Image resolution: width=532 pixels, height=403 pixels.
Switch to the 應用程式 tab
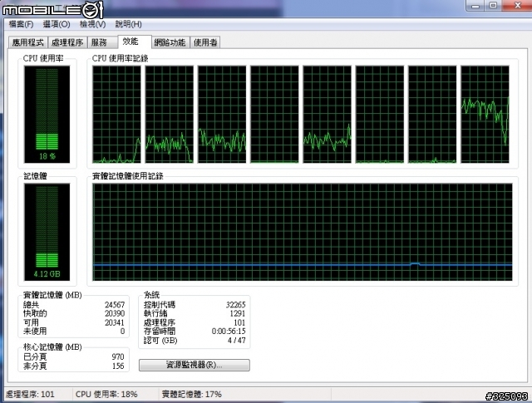pyautogui.click(x=27, y=42)
